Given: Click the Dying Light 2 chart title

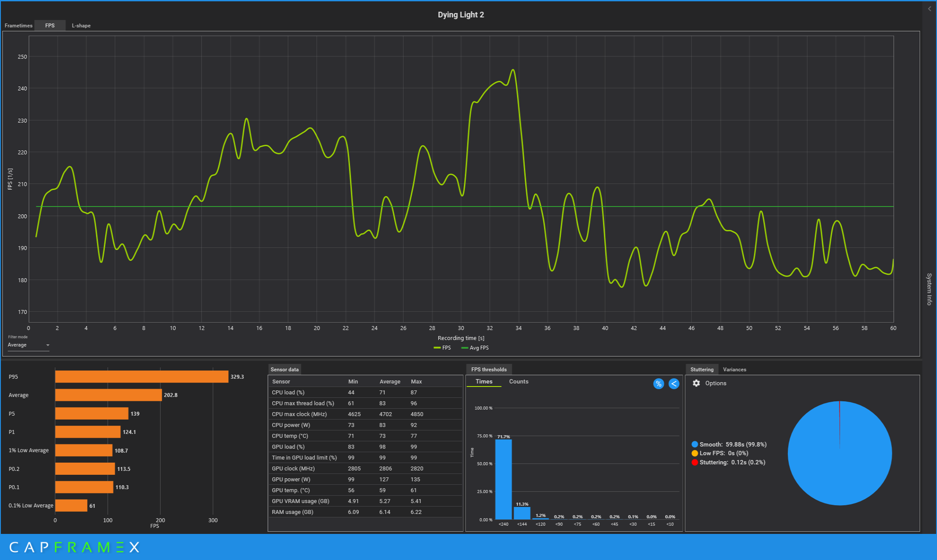Looking at the screenshot, I should [461, 15].
